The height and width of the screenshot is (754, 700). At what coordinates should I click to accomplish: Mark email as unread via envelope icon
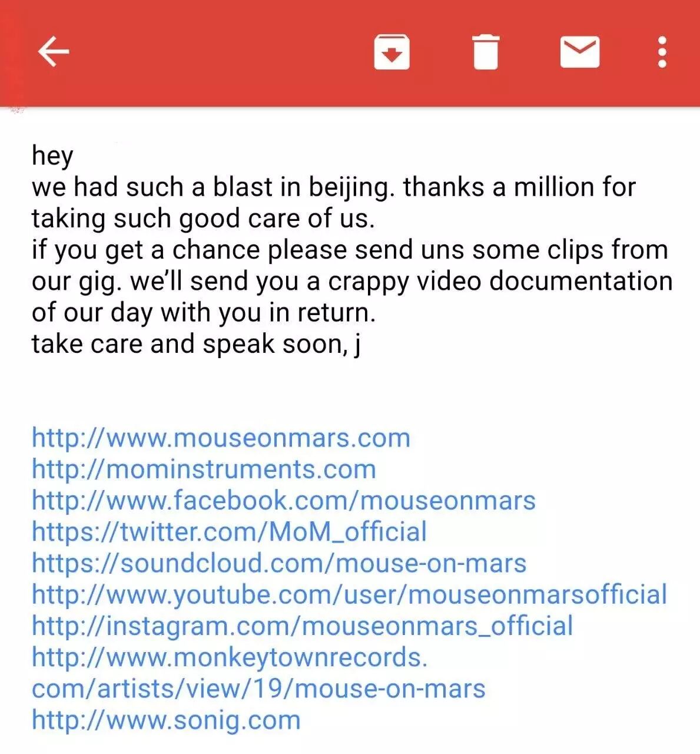click(x=580, y=52)
